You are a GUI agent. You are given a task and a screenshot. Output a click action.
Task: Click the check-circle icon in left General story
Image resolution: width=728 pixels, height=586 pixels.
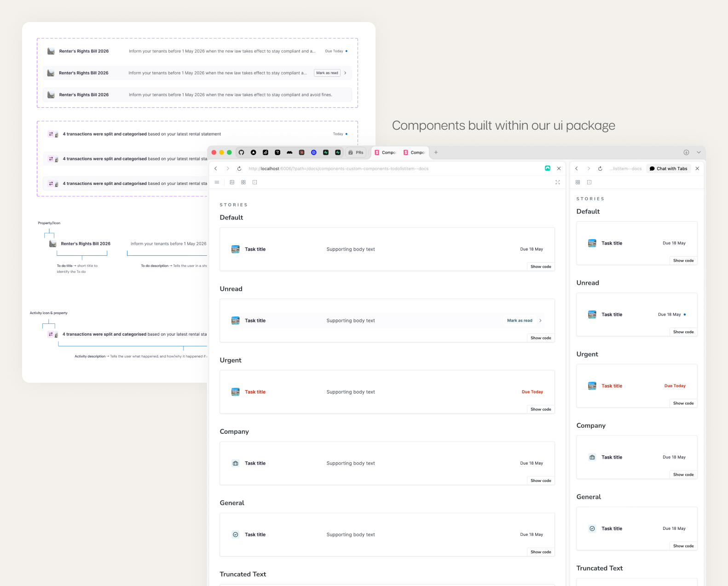pyautogui.click(x=236, y=534)
